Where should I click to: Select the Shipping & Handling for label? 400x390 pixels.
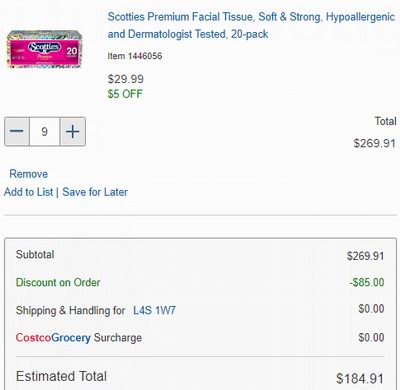pyautogui.click(x=70, y=311)
